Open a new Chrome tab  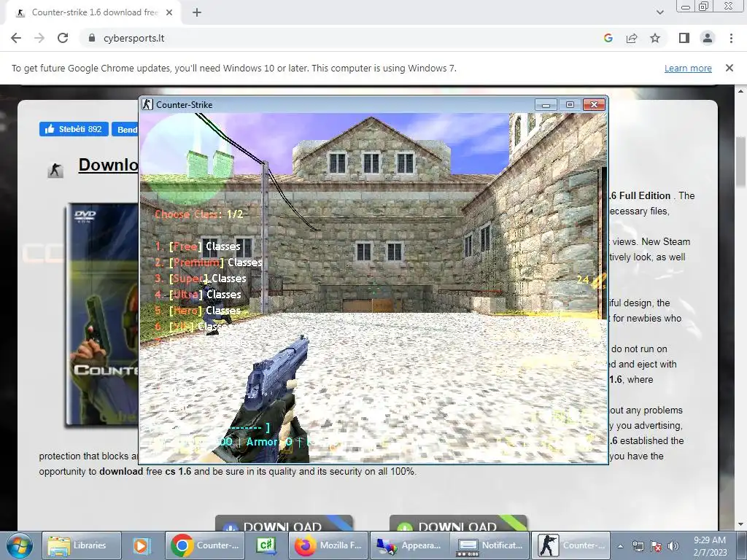click(197, 12)
